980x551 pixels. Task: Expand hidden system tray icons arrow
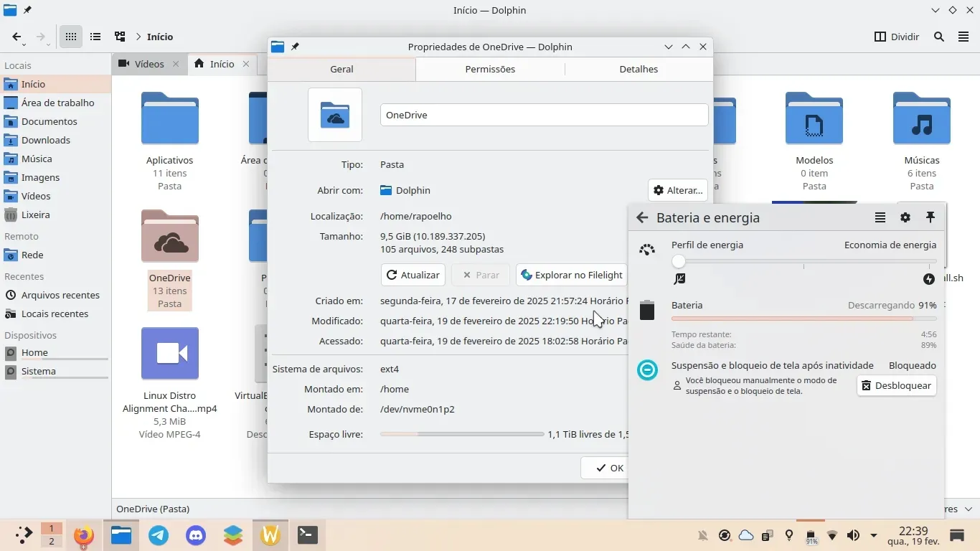(873, 535)
